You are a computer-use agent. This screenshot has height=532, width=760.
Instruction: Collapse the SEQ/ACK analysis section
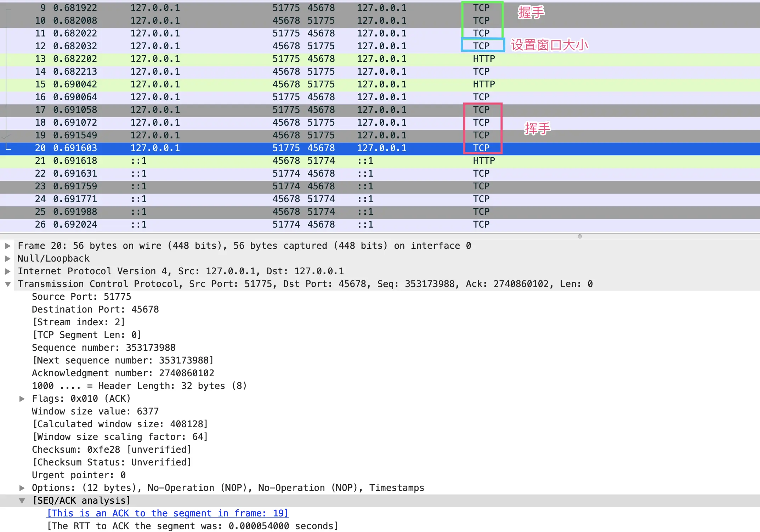[22, 500]
